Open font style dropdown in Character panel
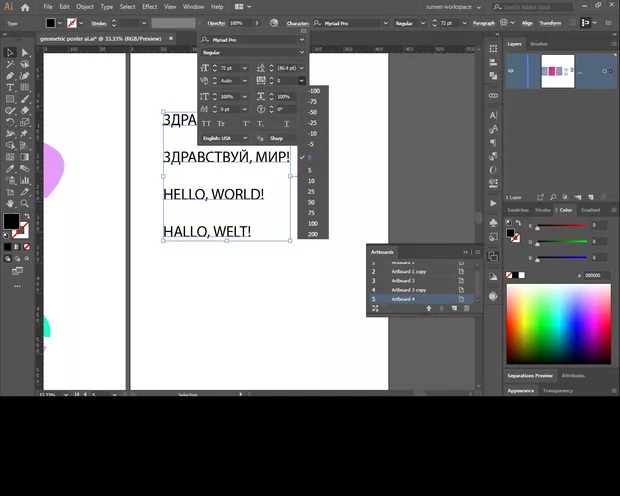 click(302, 52)
